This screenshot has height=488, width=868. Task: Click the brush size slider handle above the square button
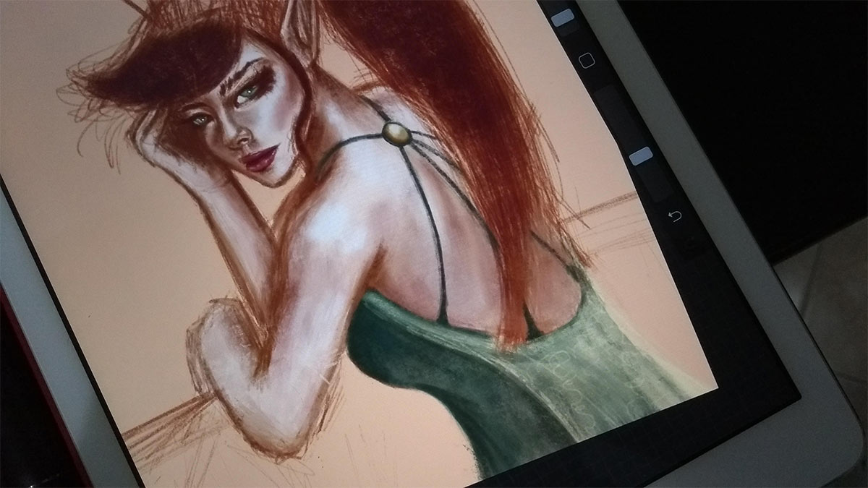pos(563,18)
